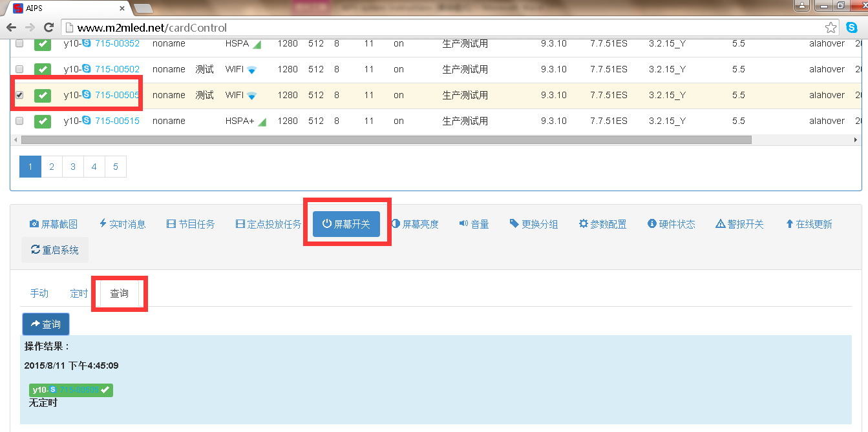Check the box for row 715-00515

tap(19, 121)
